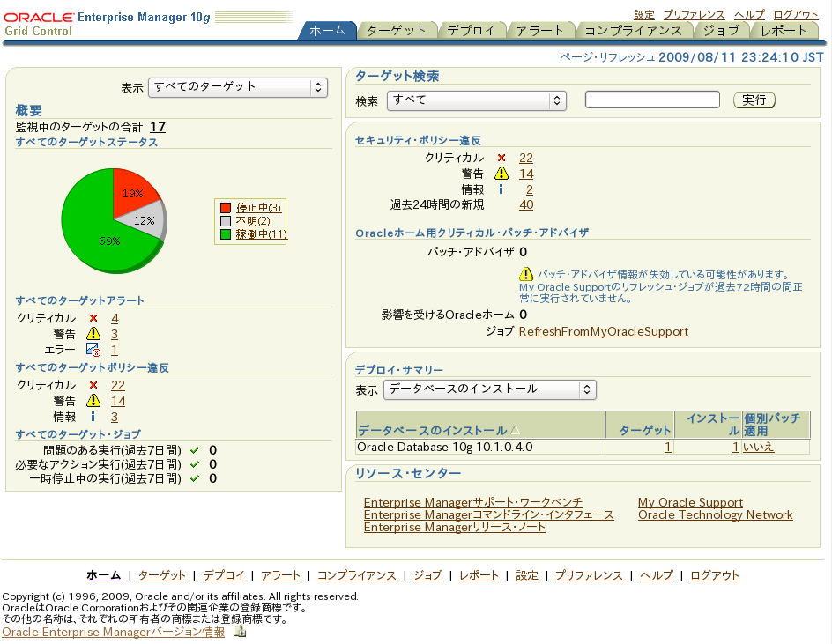Open My Oracle Support resource link

tap(690, 502)
